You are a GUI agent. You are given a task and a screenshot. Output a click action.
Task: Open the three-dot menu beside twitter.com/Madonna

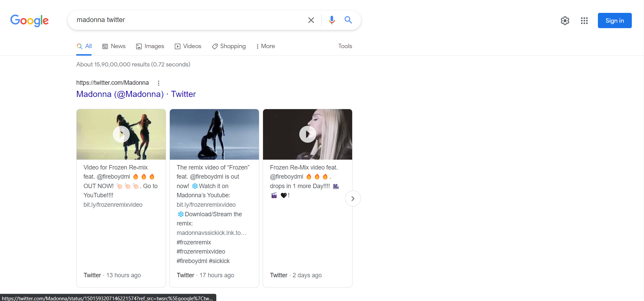tap(158, 83)
